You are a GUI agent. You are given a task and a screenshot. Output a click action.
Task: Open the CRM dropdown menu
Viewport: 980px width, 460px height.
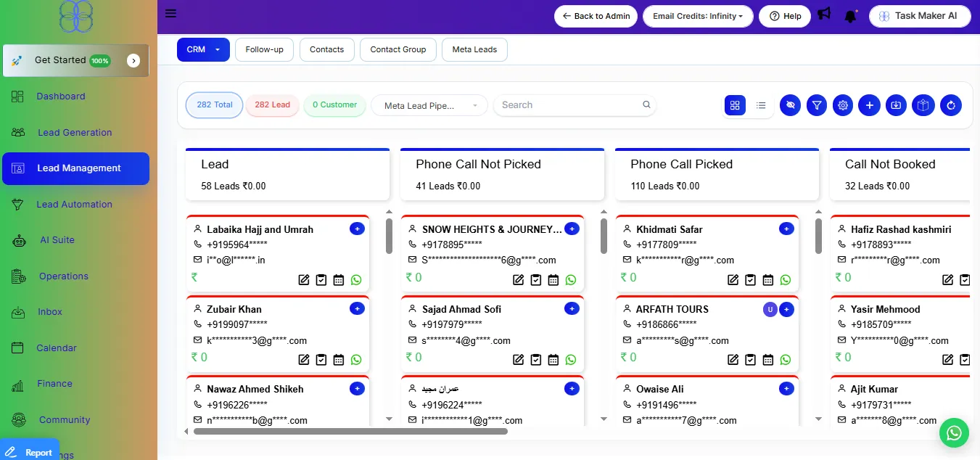coord(203,49)
